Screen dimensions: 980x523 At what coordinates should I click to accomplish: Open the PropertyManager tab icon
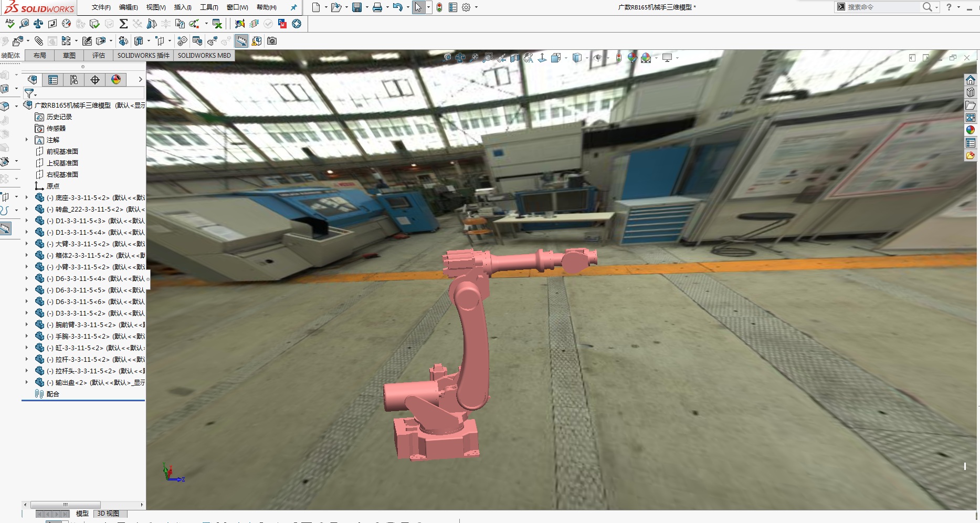pyautogui.click(x=53, y=80)
